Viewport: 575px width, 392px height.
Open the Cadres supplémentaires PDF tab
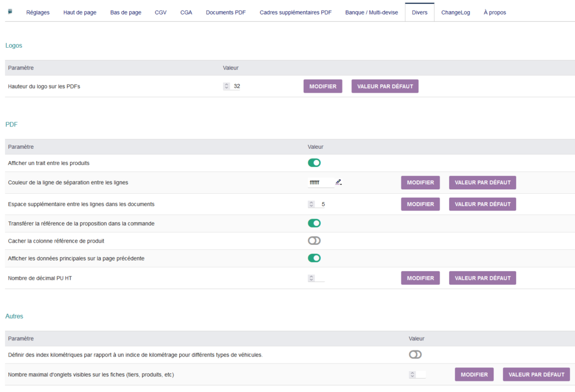click(295, 12)
